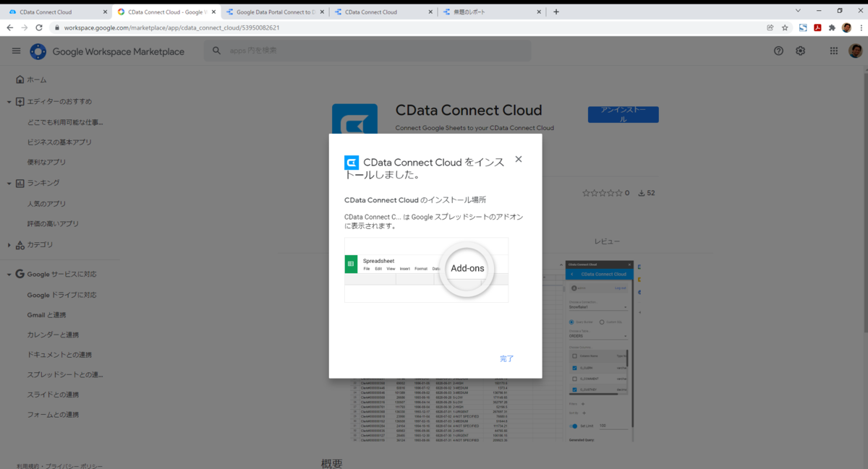Open the Adobe Acrobat extension
Image resolution: width=868 pixels, height=469 pixels.
coord(817,27)
